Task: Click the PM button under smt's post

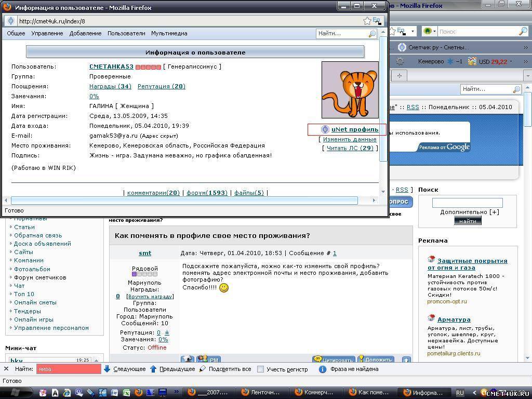Action: 208,359
